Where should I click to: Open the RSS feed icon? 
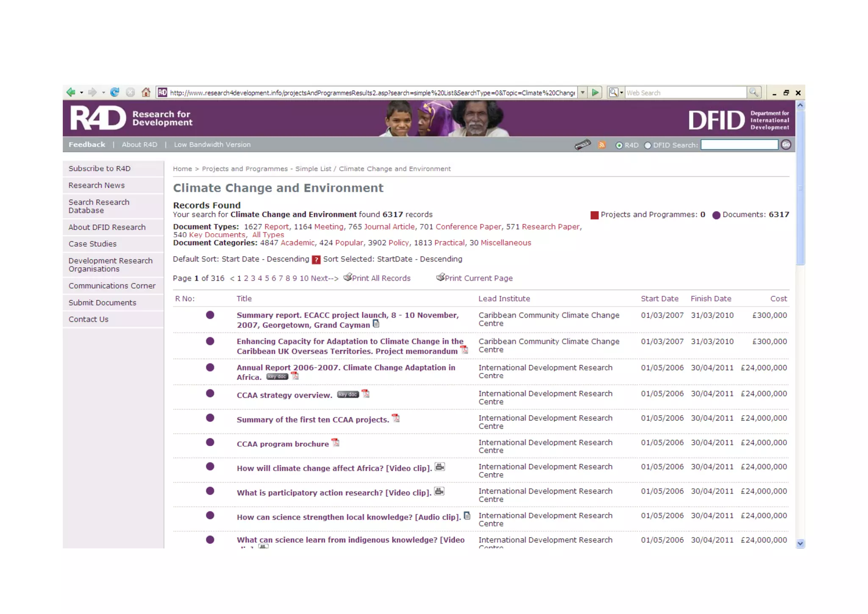click(x=602, y=145)
